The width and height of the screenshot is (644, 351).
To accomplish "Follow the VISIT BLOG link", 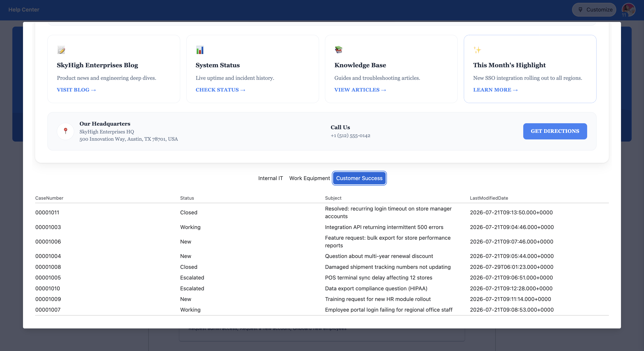I will [x=76, y=90].
